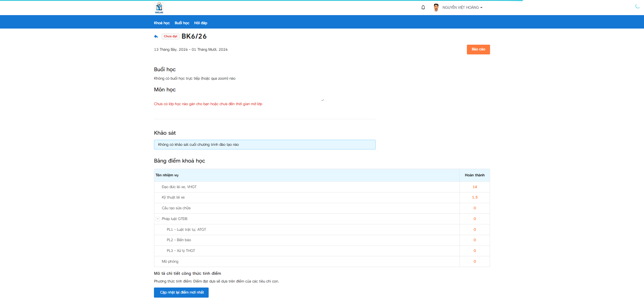Go back using the blue arrow icon

pos(156,36)
